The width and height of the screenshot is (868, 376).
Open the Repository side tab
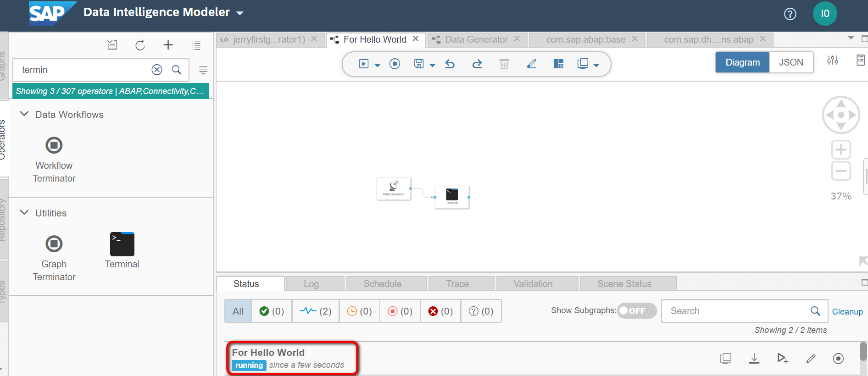[3, 219]
